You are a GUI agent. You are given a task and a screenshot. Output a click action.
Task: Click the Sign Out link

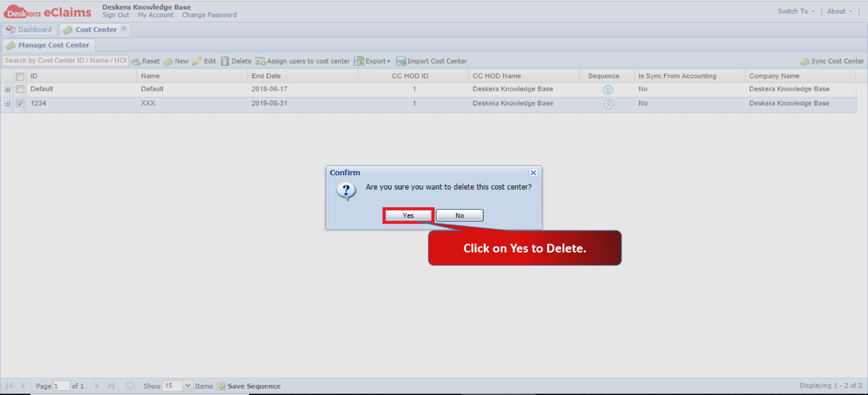116,15
